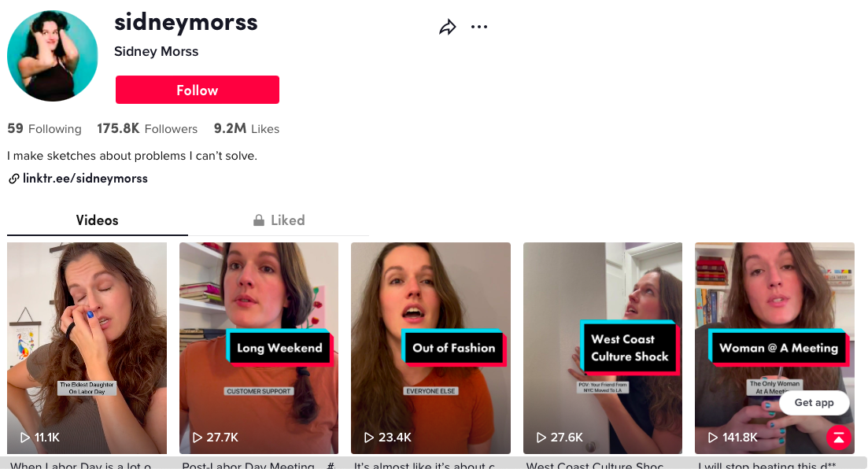
Task: Open the three-dots more options menu
Action: 478,27
